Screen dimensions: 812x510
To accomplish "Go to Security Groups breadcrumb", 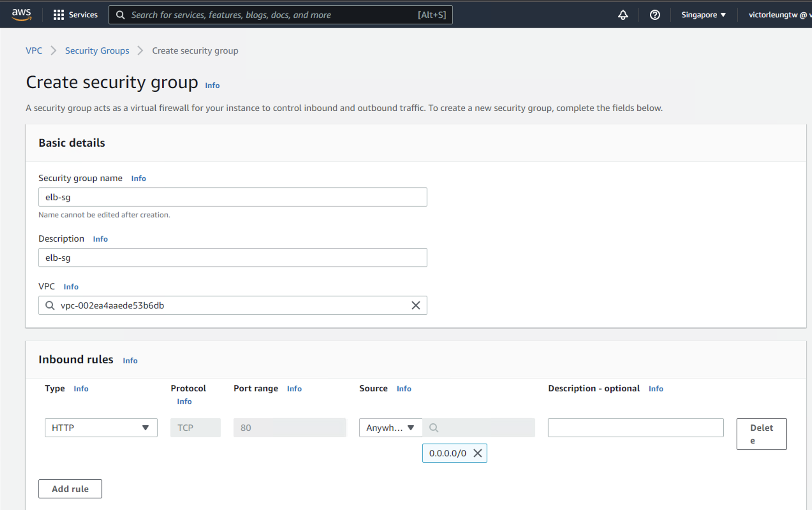I will 97,51.
